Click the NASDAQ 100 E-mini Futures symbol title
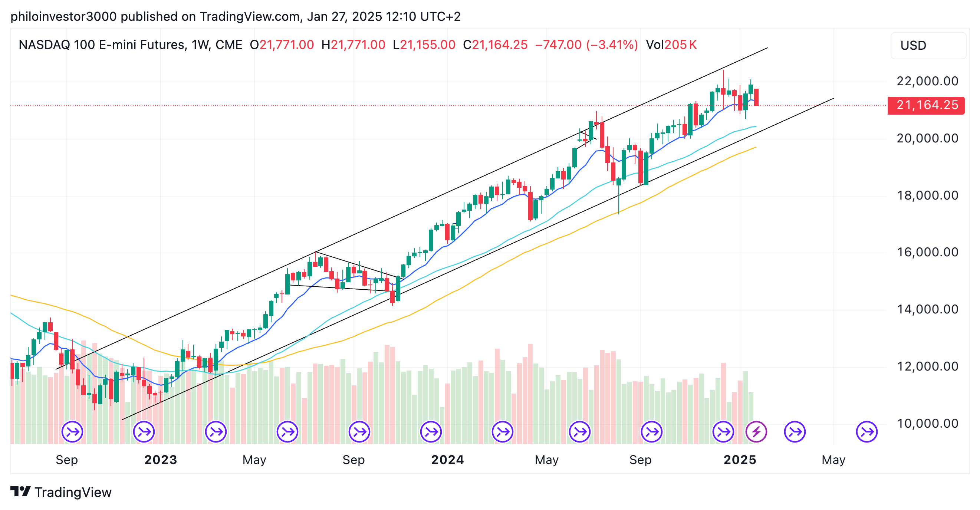This screenshot has width=980, height=510. [x=102, y=45]
